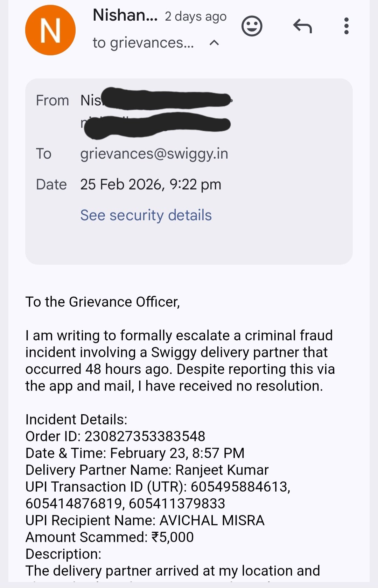
Task: Tap the redacted sender name beside From
Action: [x=164, y=99]
